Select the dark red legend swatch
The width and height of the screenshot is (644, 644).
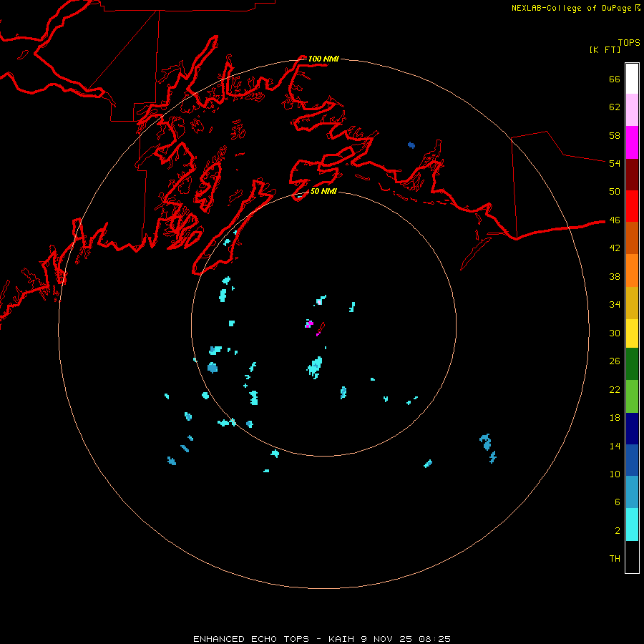point(632,175)
